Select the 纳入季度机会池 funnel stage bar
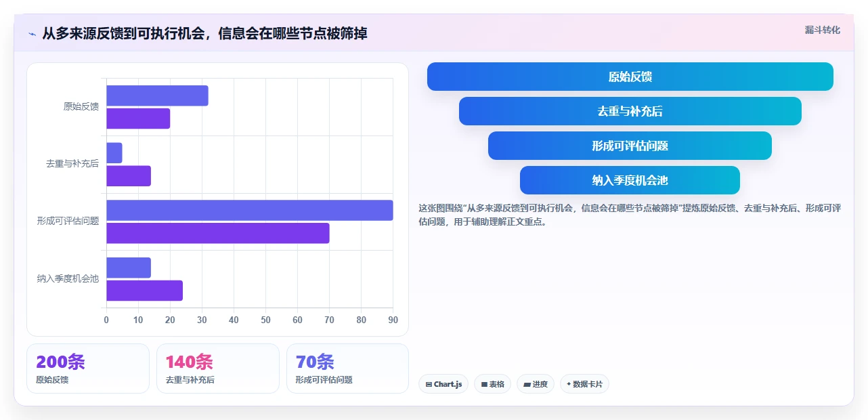 click(630, 180)
